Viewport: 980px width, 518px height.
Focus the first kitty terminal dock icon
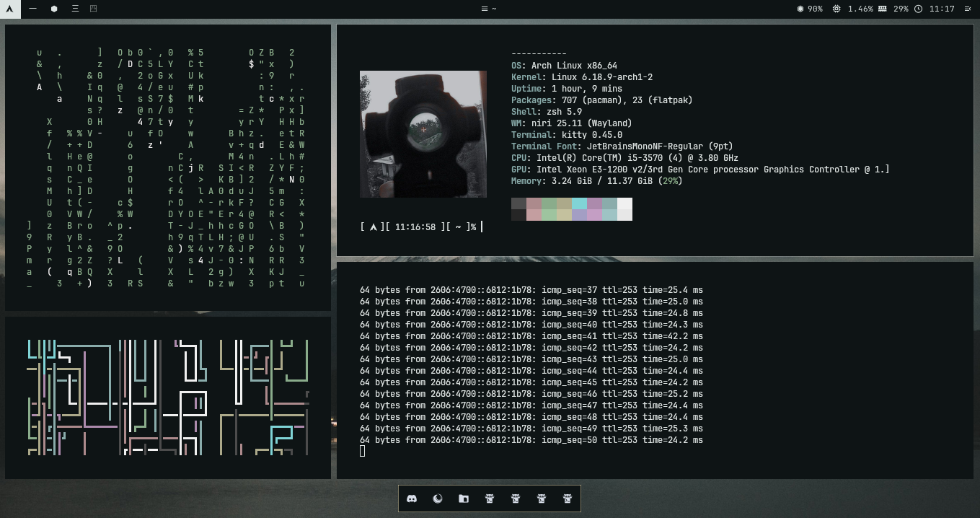point(490,499)
